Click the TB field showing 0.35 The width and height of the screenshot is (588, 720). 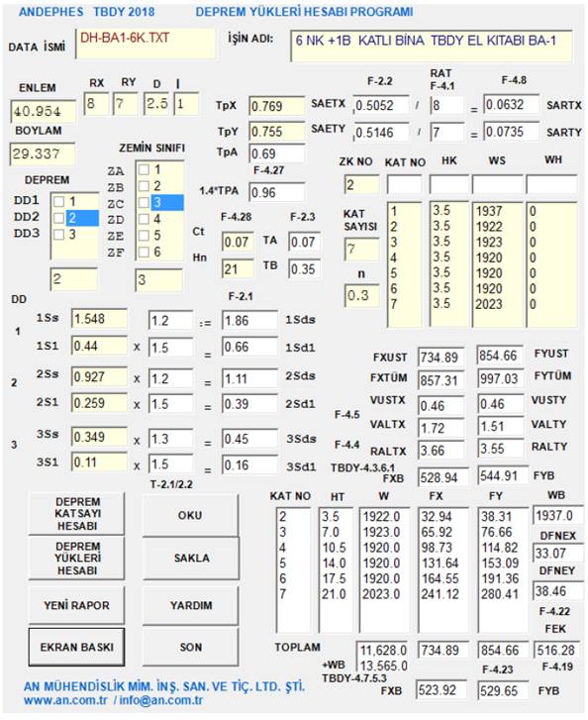coord(304,268)
